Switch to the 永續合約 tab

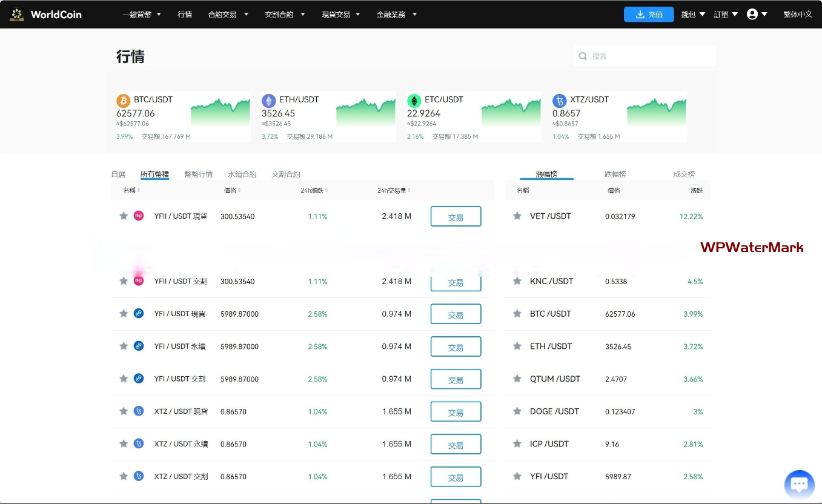242,174
